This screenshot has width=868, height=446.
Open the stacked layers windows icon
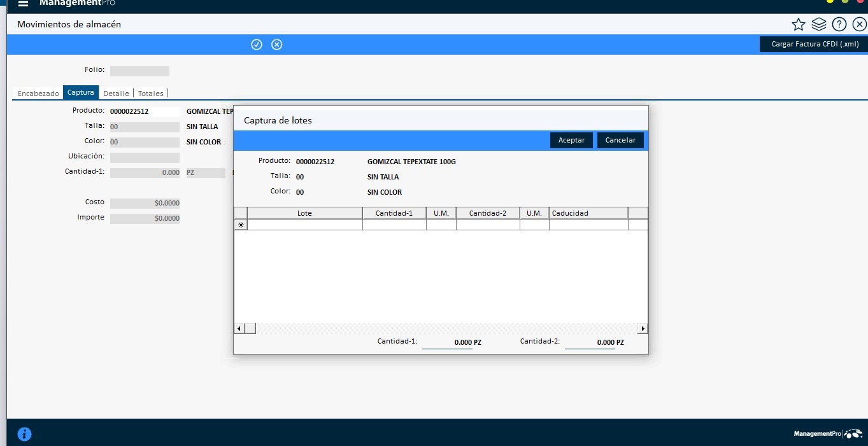[x=819, y=25]
